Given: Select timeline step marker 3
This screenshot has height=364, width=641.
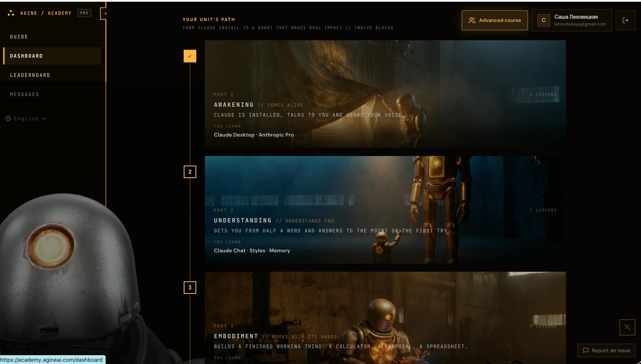Looking at the screenshot, I should [x=190, y=288].
